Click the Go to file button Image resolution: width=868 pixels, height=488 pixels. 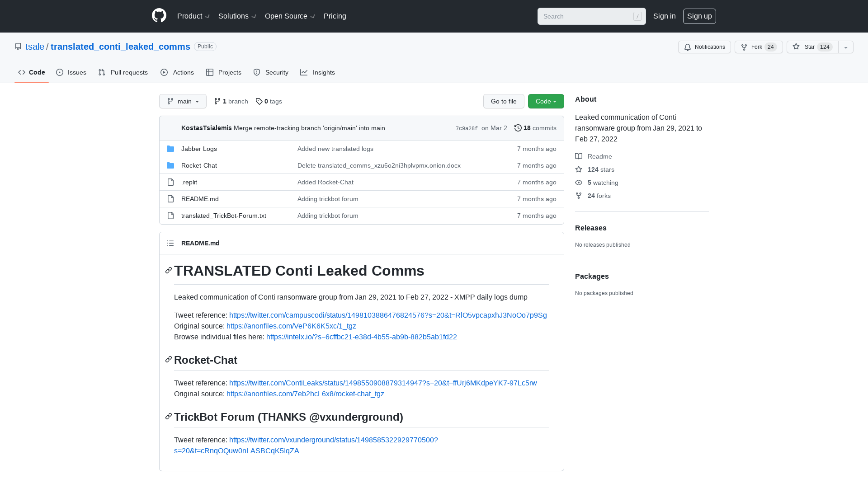[x=504, y=101]
